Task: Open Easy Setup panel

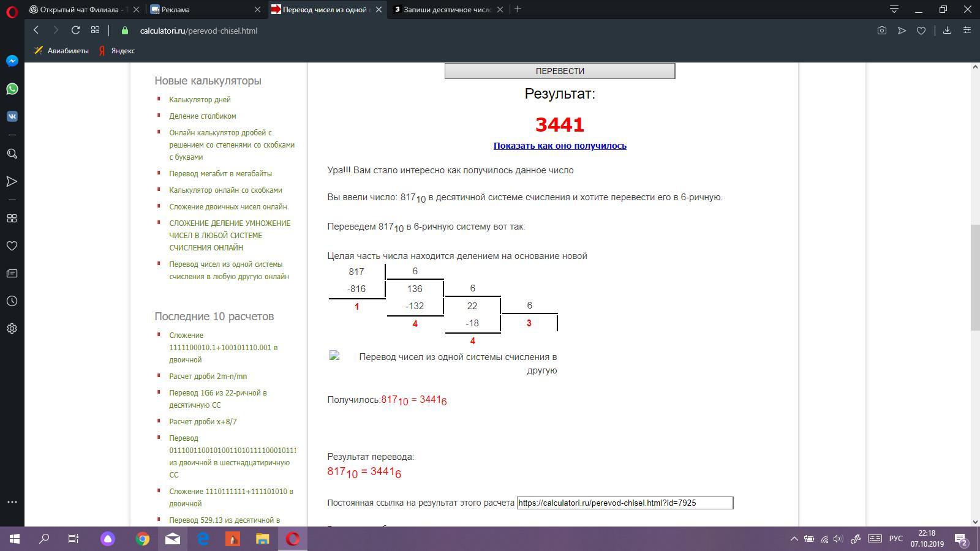Action: (x=967, y=30)
